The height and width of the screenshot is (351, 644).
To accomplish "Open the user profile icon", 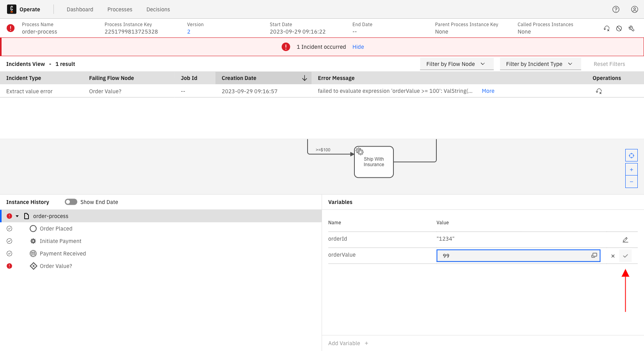I will (635, 9).
